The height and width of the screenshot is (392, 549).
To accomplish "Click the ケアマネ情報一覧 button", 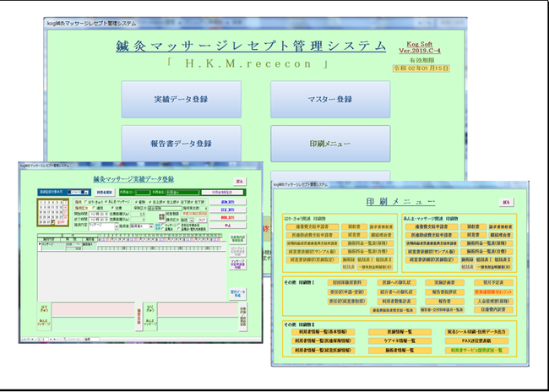I will point(400,340).
